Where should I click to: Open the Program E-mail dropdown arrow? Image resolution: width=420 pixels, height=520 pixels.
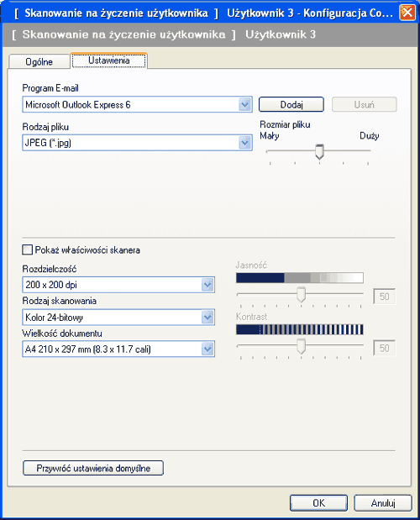pos(245,104)
